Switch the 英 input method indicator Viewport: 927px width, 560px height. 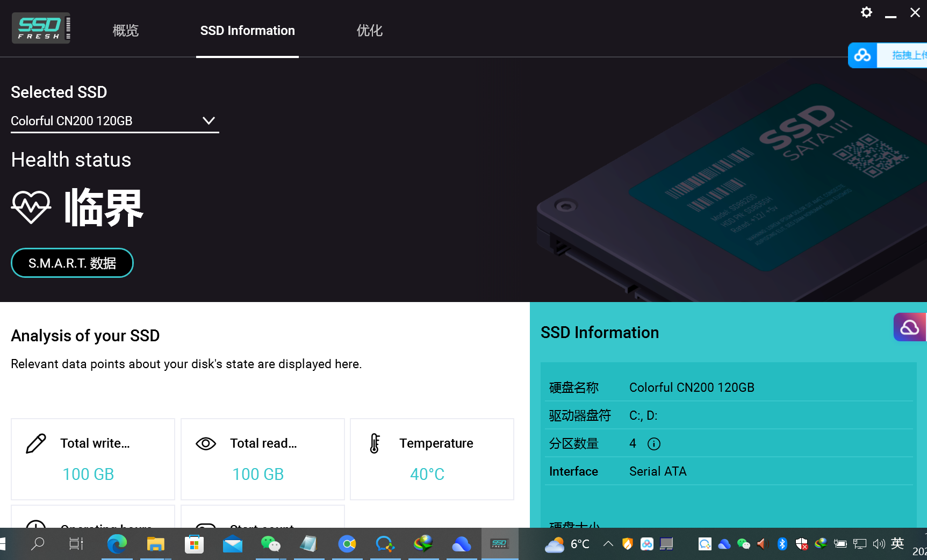(x=897, y=543)
